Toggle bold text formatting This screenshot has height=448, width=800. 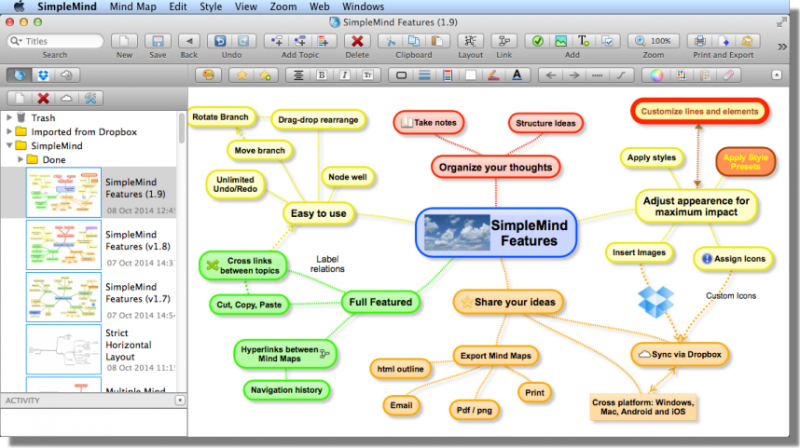tap(321, 75)
